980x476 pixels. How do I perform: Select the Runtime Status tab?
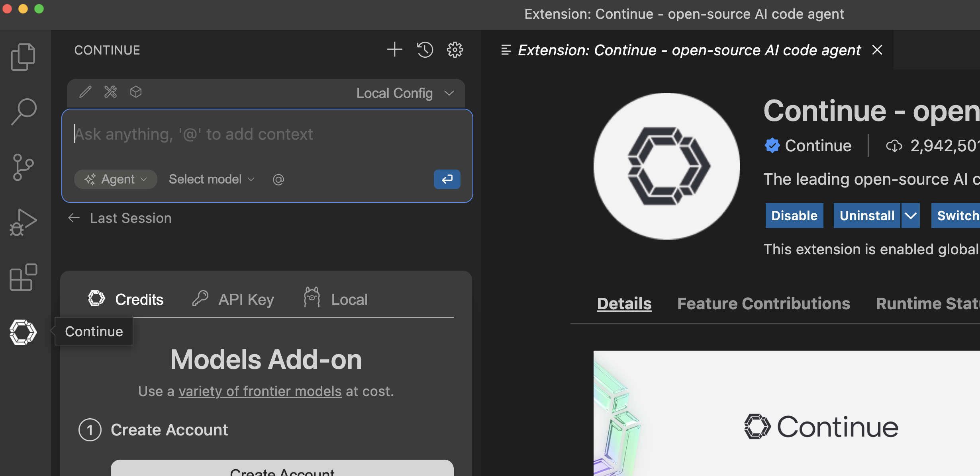point(928,303)
